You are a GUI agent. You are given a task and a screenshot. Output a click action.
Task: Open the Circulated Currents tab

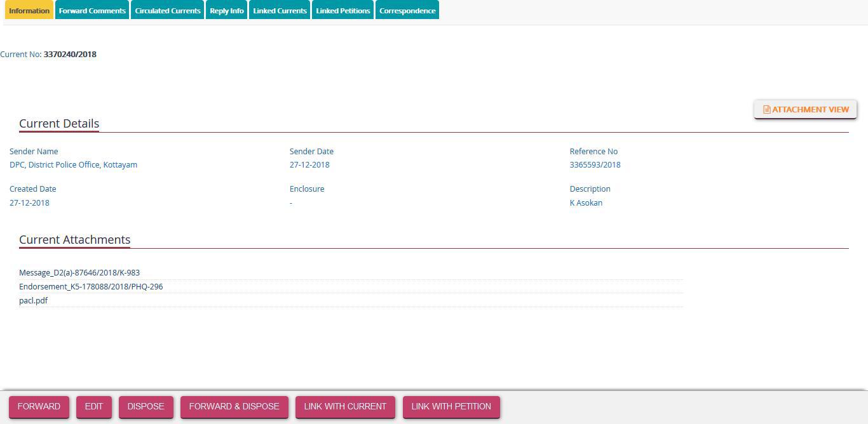tap(168, 10)
